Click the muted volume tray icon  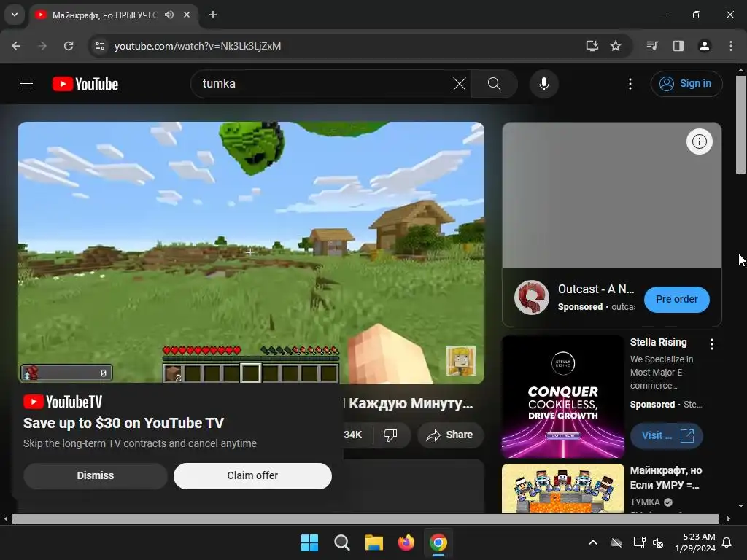[x=658, y=542]
